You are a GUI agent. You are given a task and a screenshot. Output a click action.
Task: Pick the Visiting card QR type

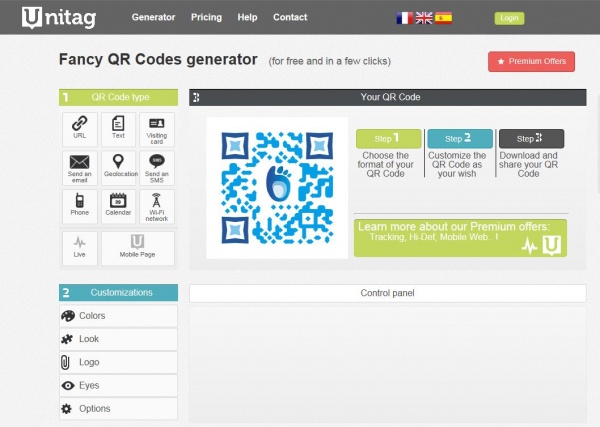click(x=157, y=129)
